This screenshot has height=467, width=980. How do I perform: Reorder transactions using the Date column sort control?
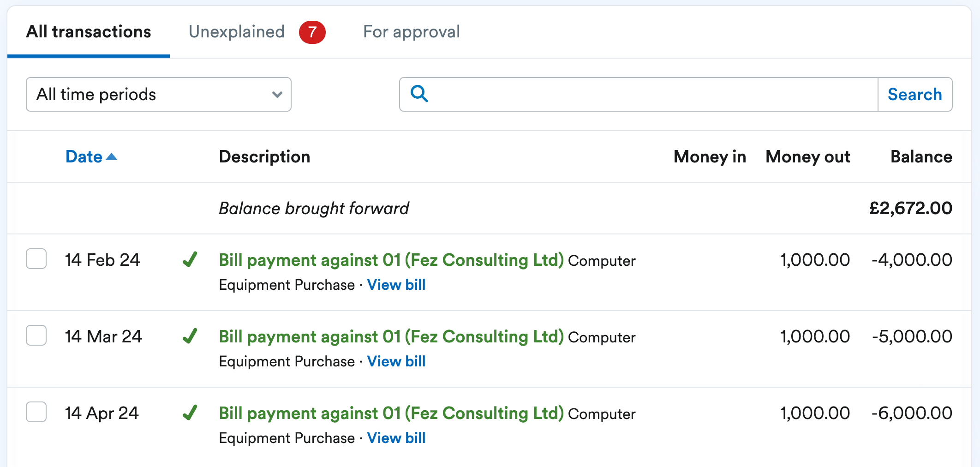tap(91, 157)
